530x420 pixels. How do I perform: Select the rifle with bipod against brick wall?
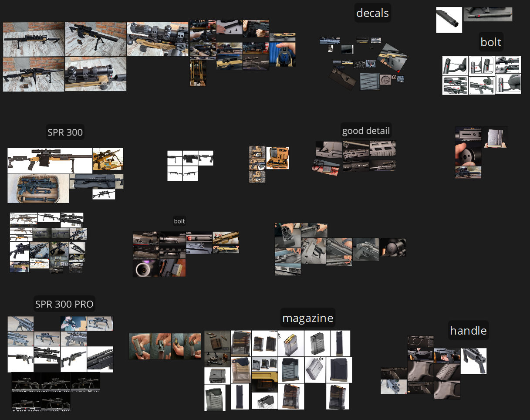[95, 39]
